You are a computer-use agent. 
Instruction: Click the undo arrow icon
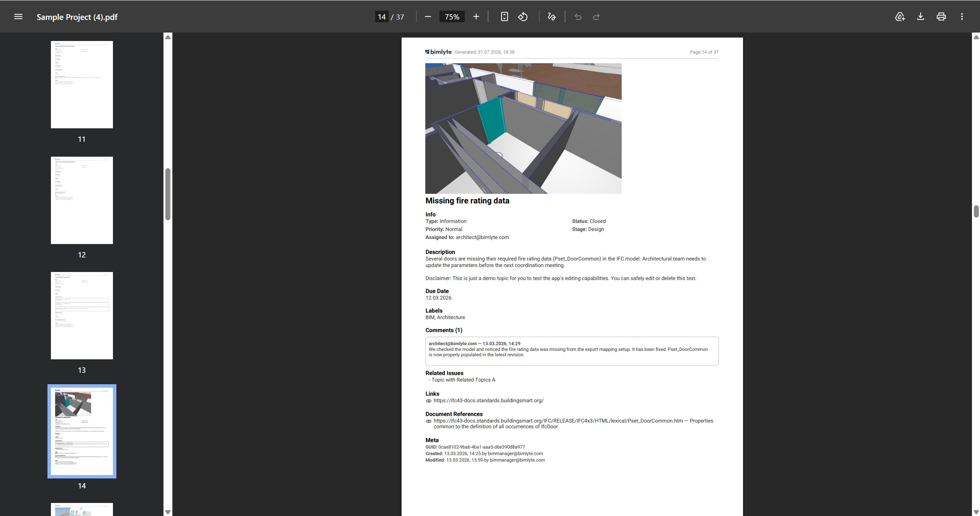578,17
